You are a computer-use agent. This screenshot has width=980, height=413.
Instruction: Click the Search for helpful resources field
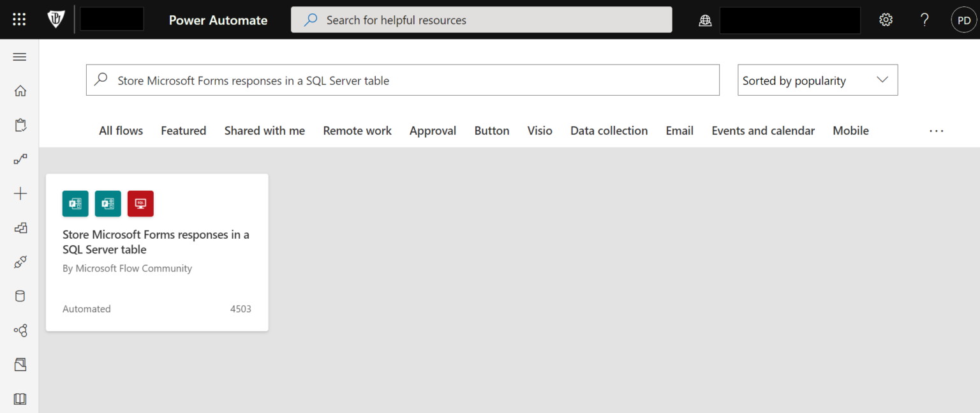point(481,20)
